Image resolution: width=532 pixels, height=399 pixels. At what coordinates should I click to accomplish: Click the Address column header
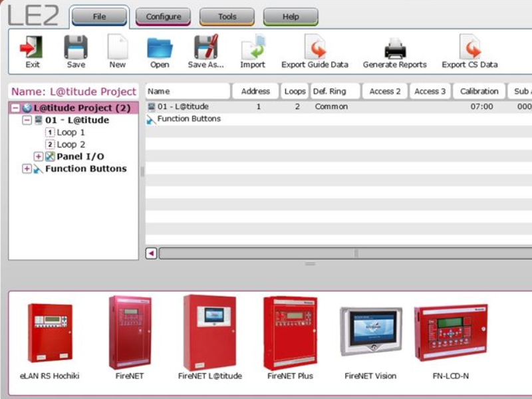point(255,91)
